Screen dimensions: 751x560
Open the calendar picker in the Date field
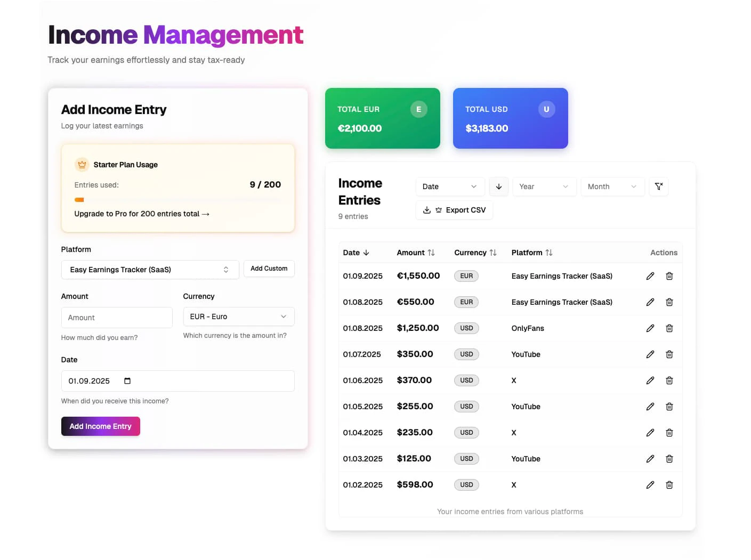pyautogui.click(x=127, y=381)
